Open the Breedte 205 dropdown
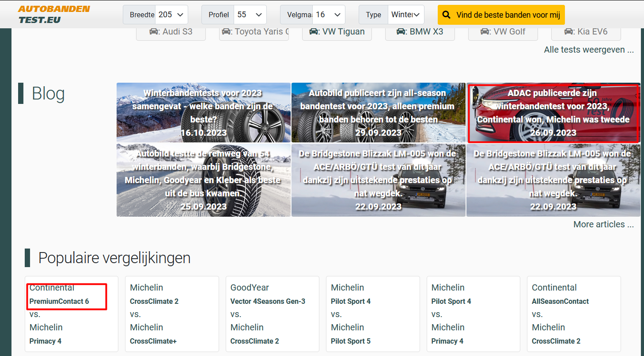 click(171, 15)
